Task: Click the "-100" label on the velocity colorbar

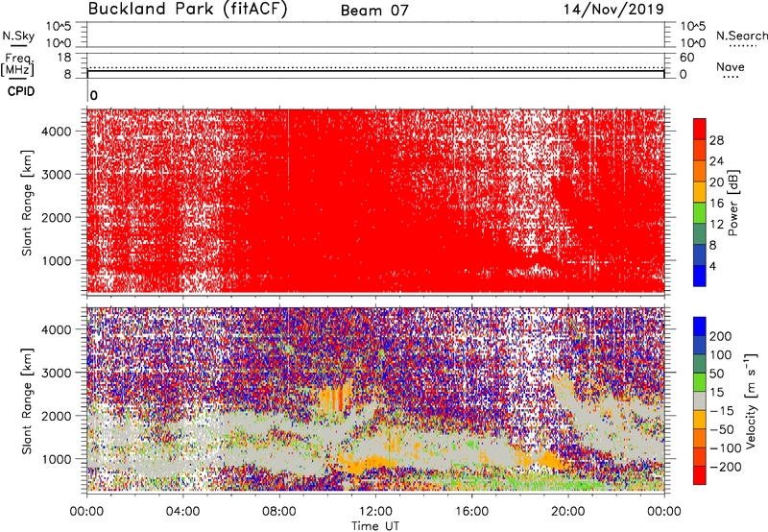Action: (x=725, y=448)
